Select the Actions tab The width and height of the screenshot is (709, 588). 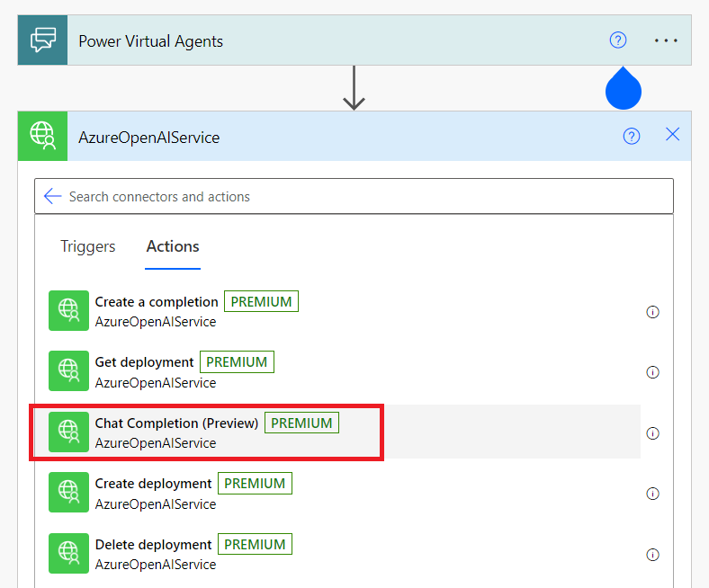click(x=173, y=246)
